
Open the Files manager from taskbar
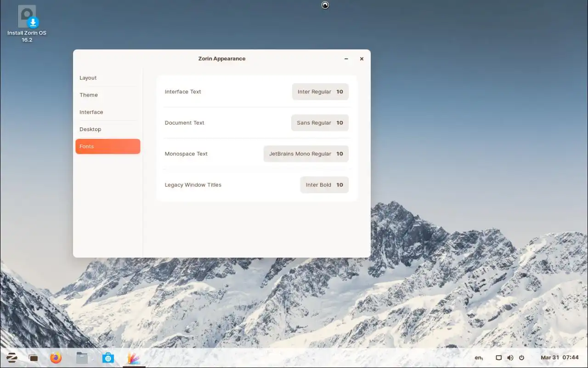(x=82, y=357)
